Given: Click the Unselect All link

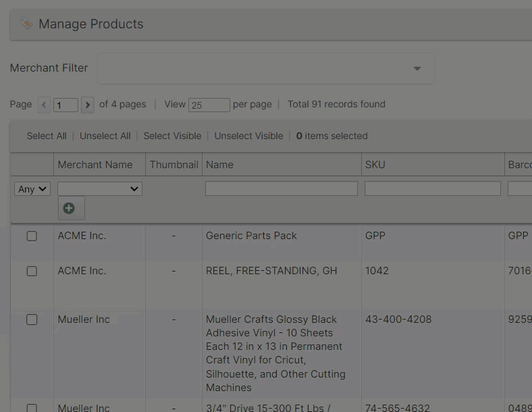Looking at the screenshot, I should pyautogui.click(x=105, y=136).
